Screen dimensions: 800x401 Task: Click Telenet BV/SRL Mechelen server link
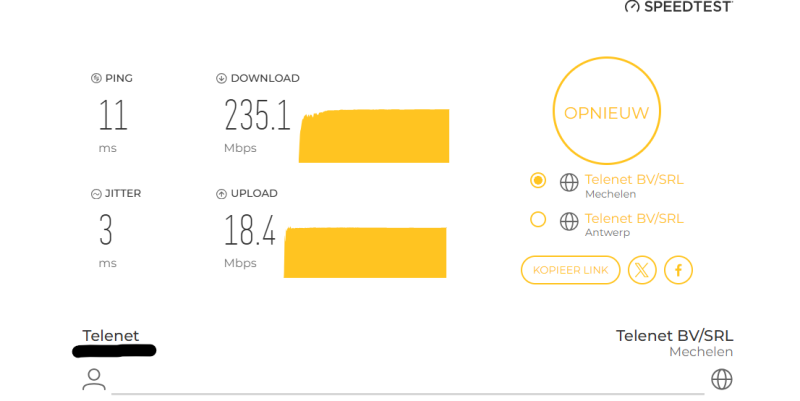point(634,180)
